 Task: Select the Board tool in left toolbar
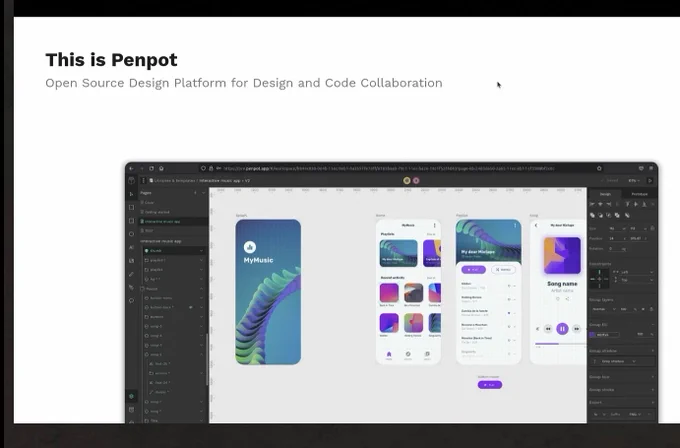pyautogui.click(x=131, y=207)
